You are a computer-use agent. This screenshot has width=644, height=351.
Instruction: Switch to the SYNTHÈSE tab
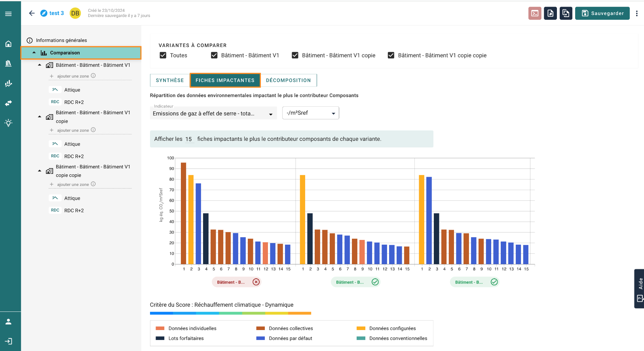(170, 80)
